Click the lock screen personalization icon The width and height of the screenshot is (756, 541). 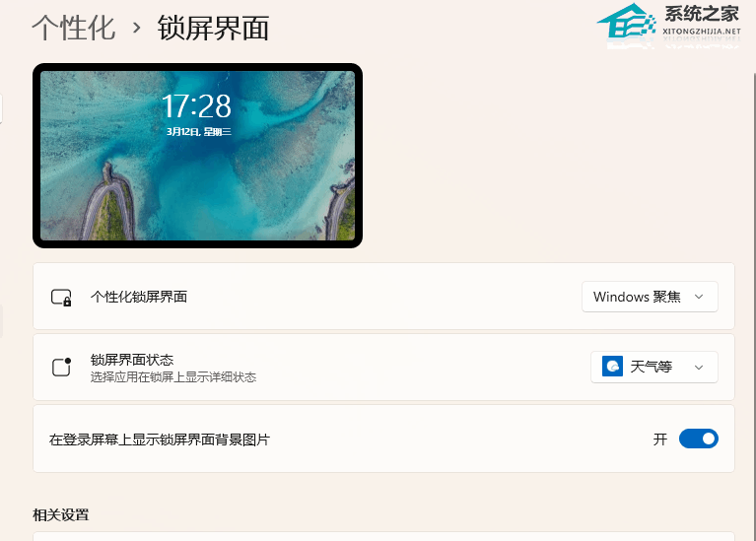(x=61, y=298)
